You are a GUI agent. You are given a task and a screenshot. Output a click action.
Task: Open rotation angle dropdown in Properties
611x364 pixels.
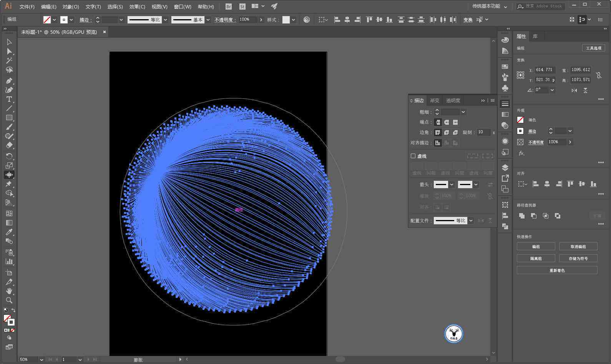pos(552,90)
